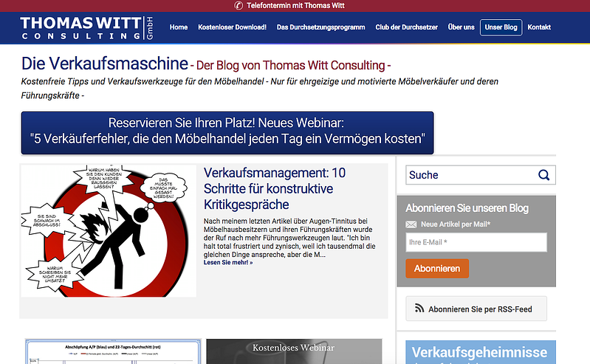The image size is (590, 364).
Task: Open Abonnieren Sie per RSS-Feed link
Action: (476, 309)
